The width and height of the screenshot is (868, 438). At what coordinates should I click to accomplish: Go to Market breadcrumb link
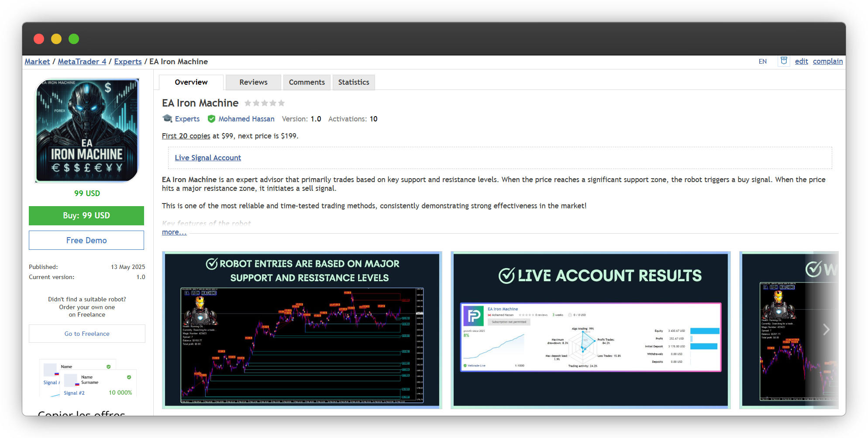(x=37, y=62)
